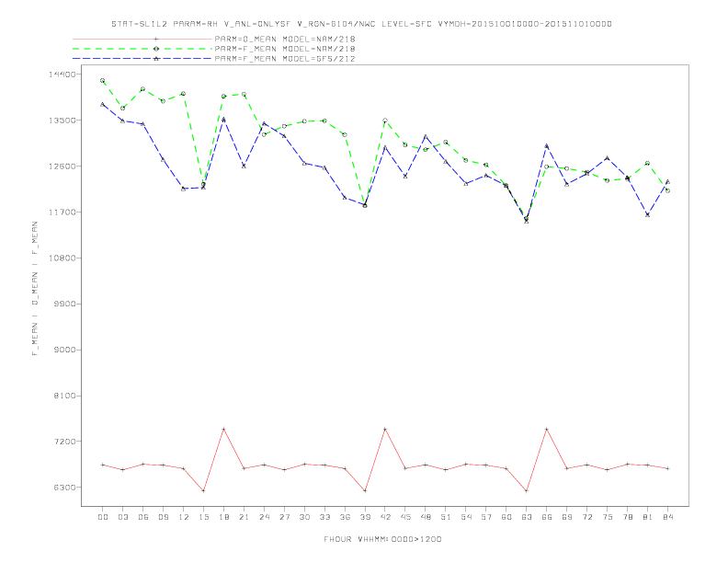
Task: Click x-axis tick label 81
Action: 648,517
